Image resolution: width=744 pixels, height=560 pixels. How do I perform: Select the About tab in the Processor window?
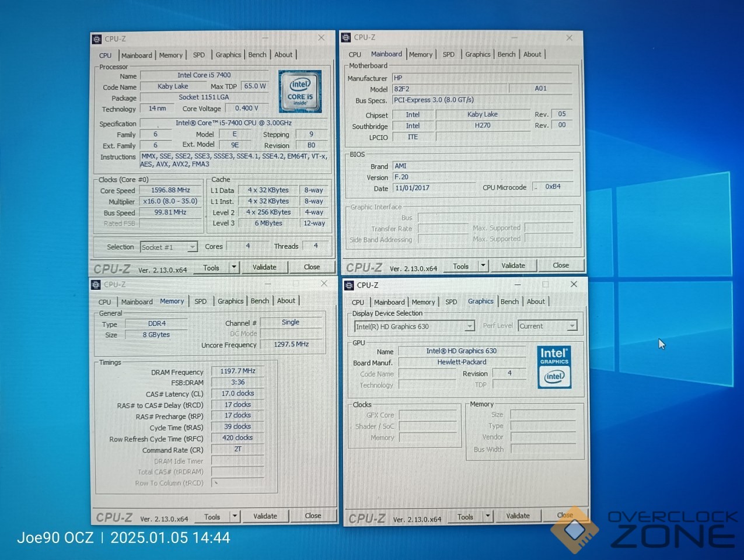pos(284,55)
